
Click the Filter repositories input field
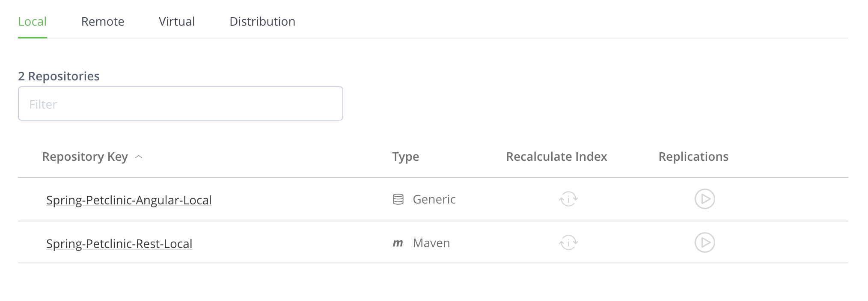[180, 104]
